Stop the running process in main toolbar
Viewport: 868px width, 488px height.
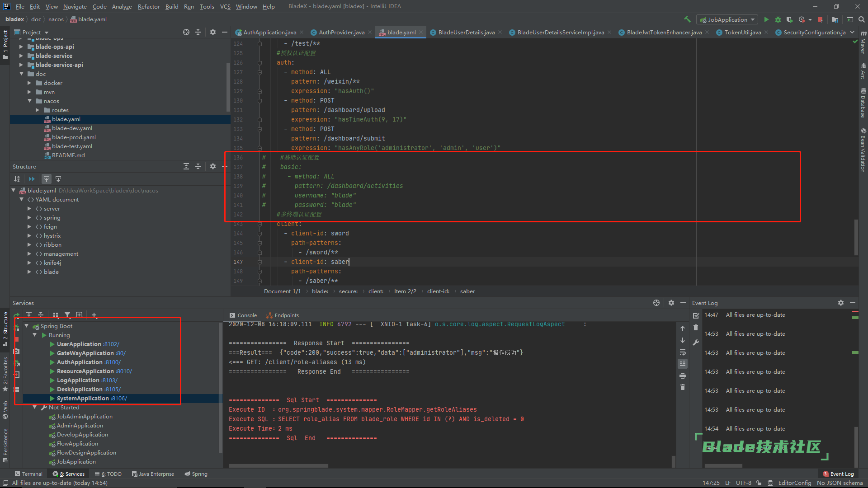pos(821,19)
